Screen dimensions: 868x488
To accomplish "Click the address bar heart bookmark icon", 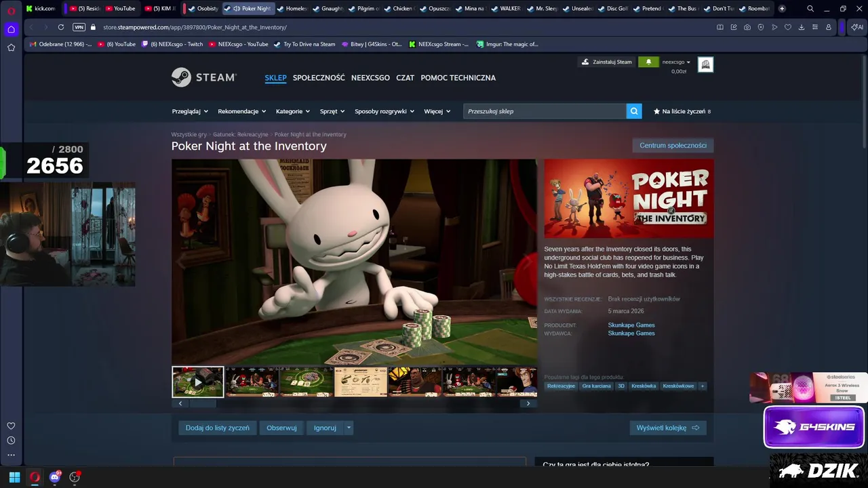I will tap(788, 27).
